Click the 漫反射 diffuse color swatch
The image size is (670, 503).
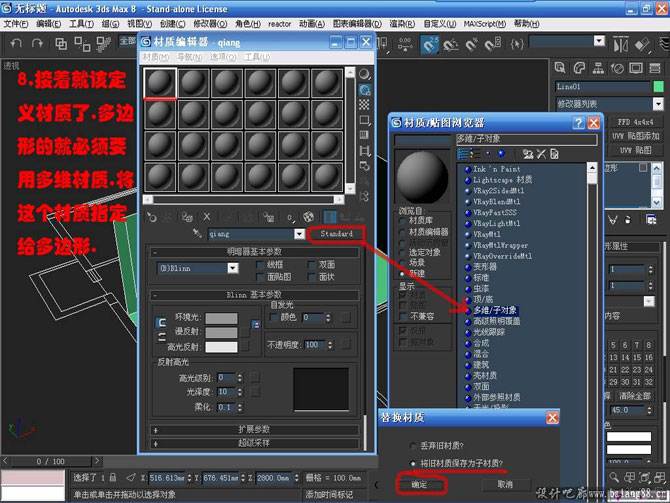(221, 333)
